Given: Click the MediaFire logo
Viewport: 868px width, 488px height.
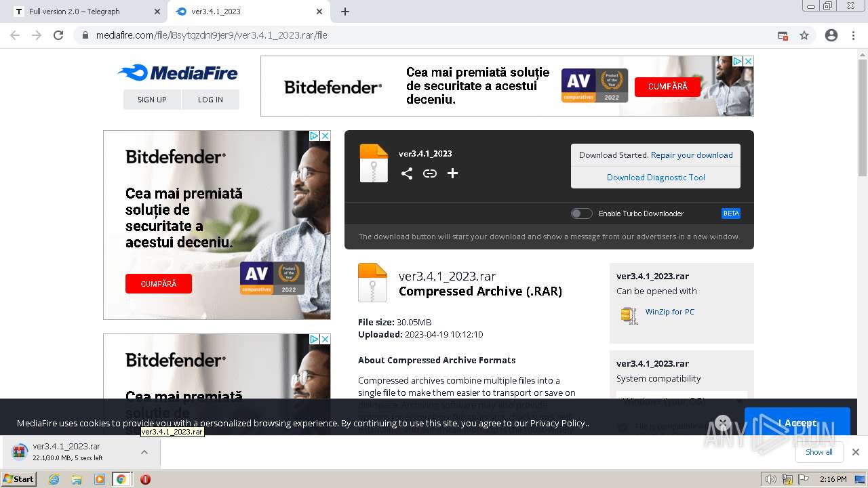Looking at the screenshot, I should 178,73.
